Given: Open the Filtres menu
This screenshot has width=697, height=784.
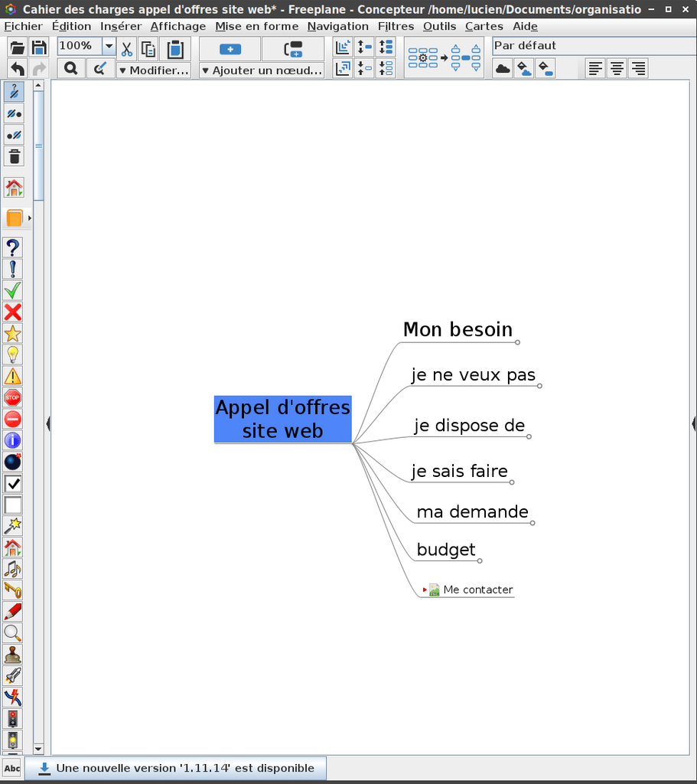Looking at the screenshot, I should (x=396, y=27).
